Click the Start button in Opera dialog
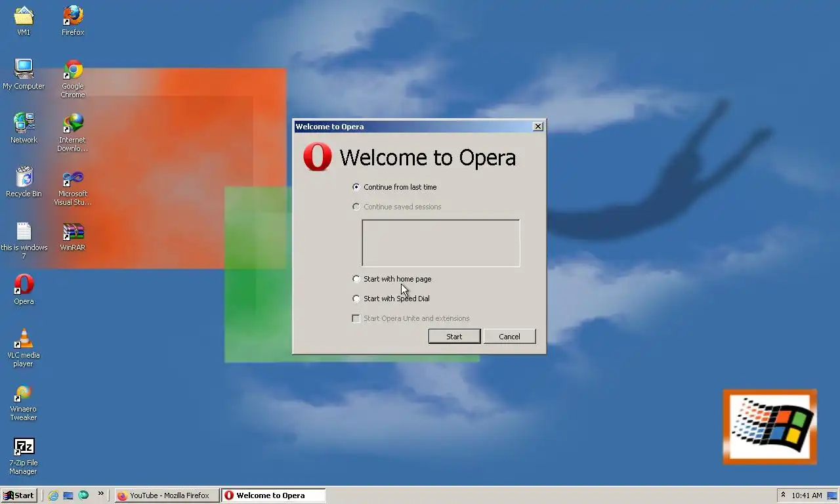 pos(454,336)
